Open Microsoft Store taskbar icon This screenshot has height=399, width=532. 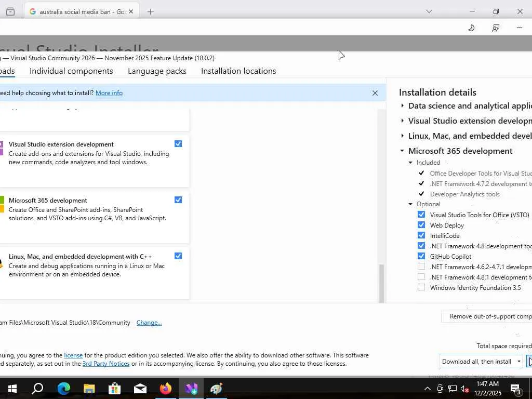click(x=114, y=389)
